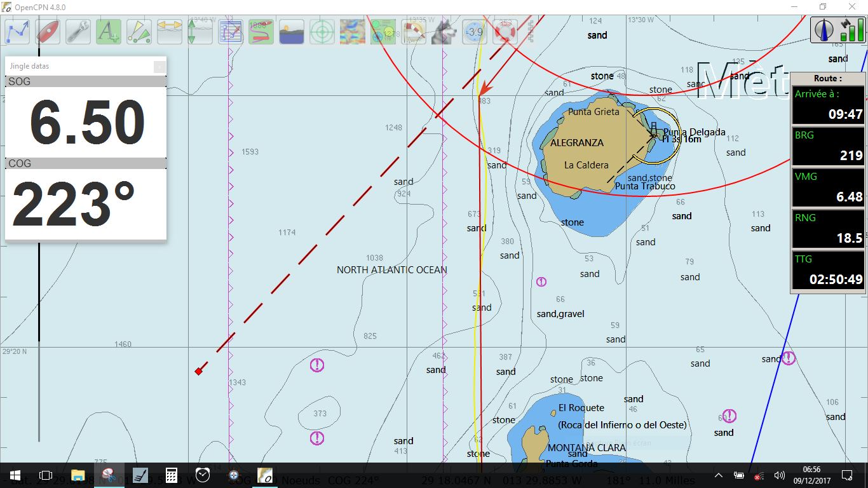The width and height of the screenshot is (868, 488).
Task: Open the Calculator taskbar icon
Action: [171, 475]
